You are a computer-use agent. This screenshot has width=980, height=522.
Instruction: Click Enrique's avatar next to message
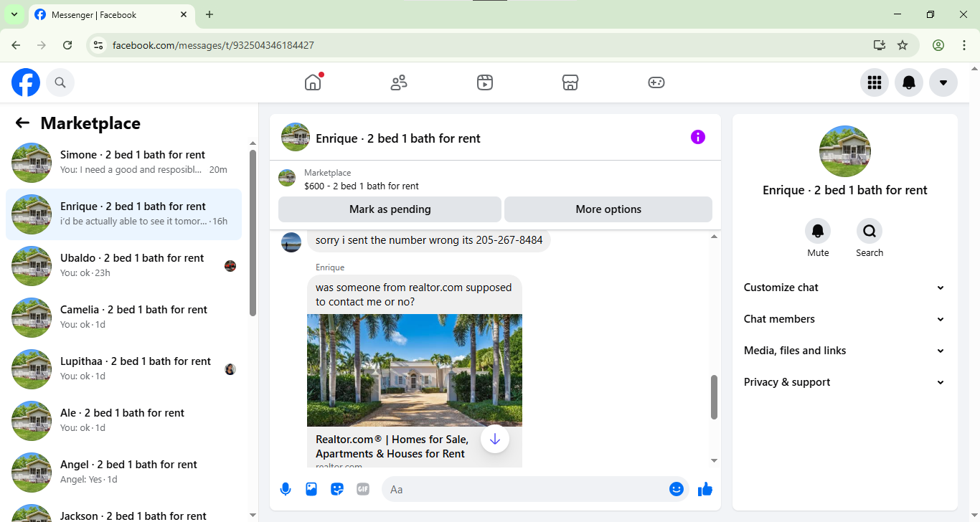[291, 242]
